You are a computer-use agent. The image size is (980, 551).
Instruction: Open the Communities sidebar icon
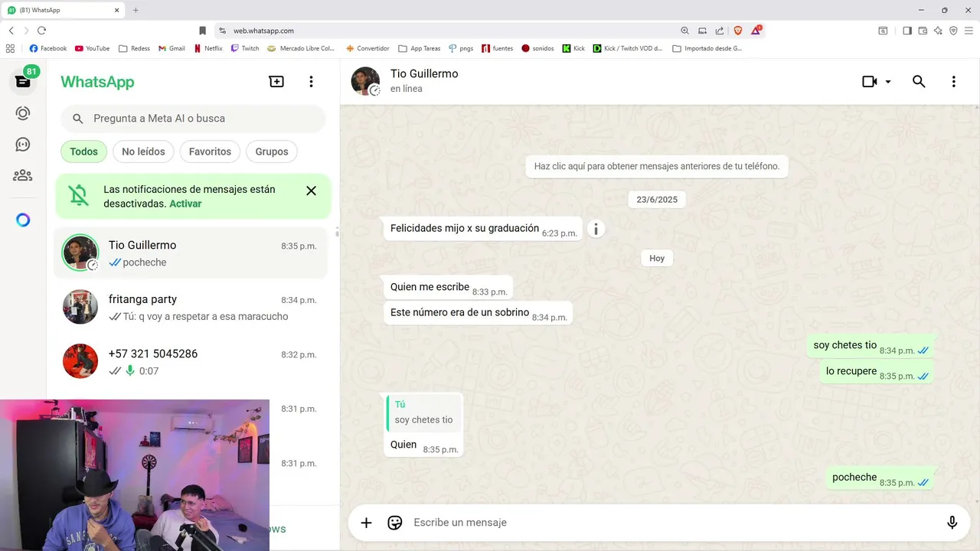coord(23,175)
